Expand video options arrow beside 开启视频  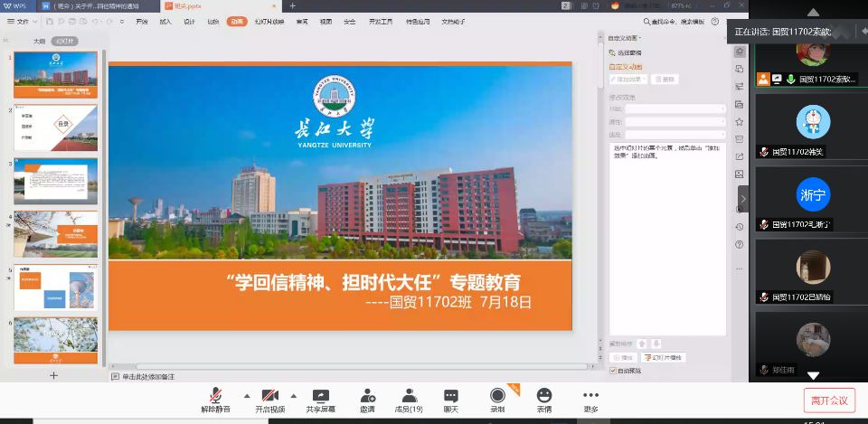tap(293, 395)
